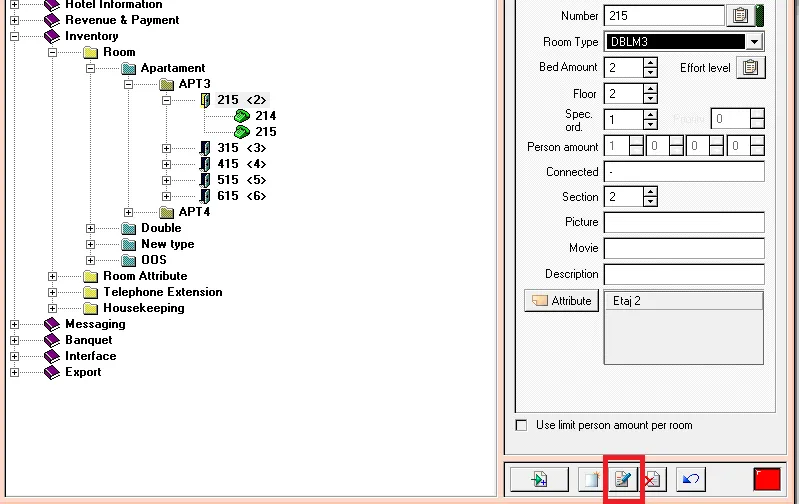Screen dimensions: 799x504
Task: Select the Telephone Extension tree item
Action: [163, 292]
